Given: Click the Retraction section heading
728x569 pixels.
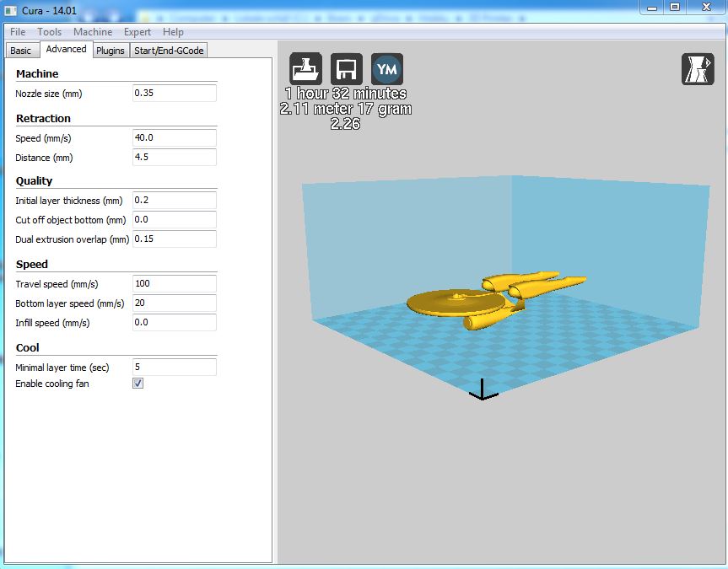Looking at the screenshot, I should 43,118.
